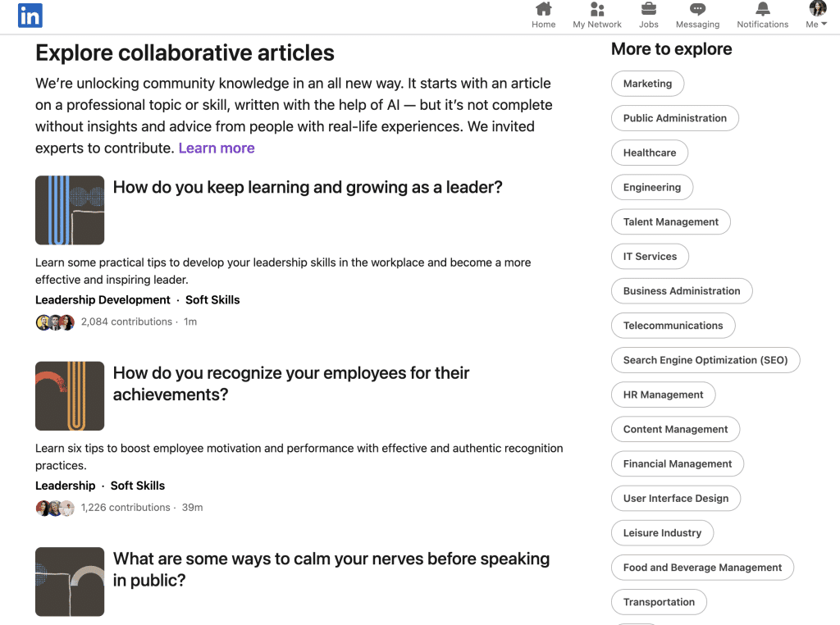
Task: Select the HR Management topic pill
Action: click(663, 395)
